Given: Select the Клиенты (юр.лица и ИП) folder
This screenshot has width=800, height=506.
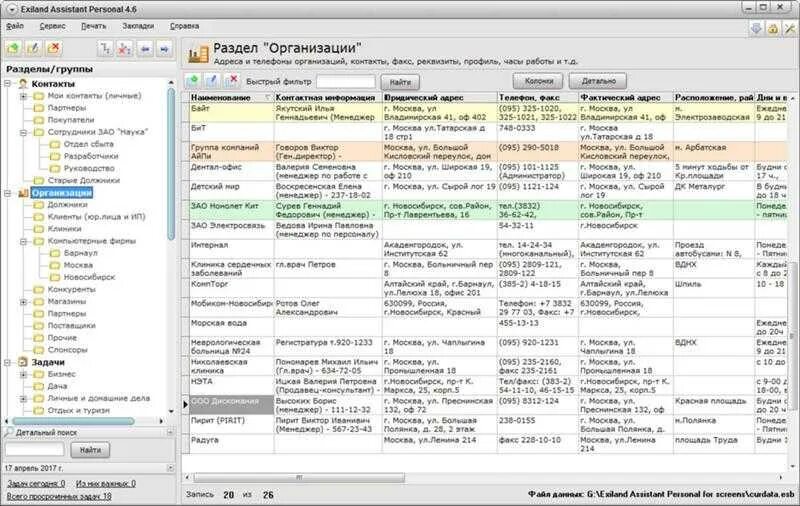Looking at the screenshot, I should 96,217.
